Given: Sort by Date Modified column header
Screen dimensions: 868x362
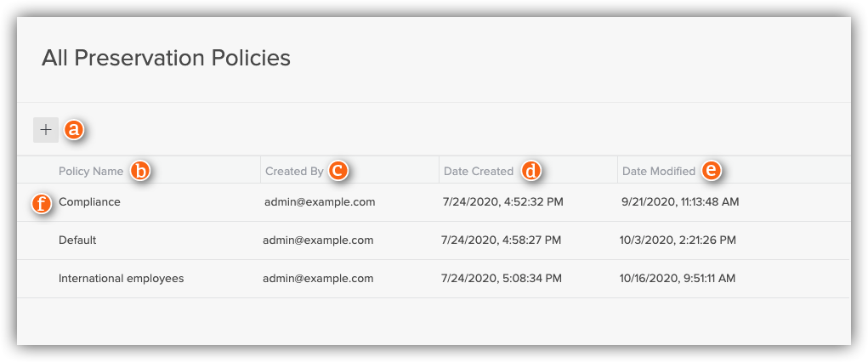Looking at the screenshot, I should pos(659,171).
